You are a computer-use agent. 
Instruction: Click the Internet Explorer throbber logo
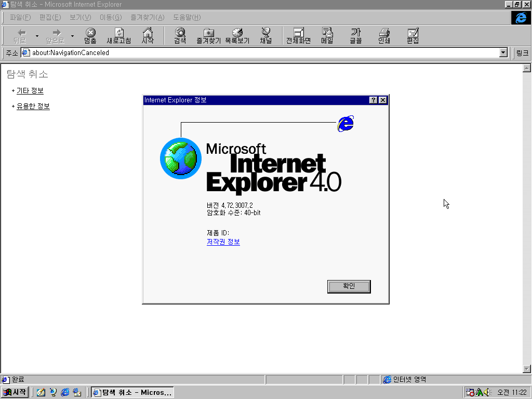click(521, 18)
